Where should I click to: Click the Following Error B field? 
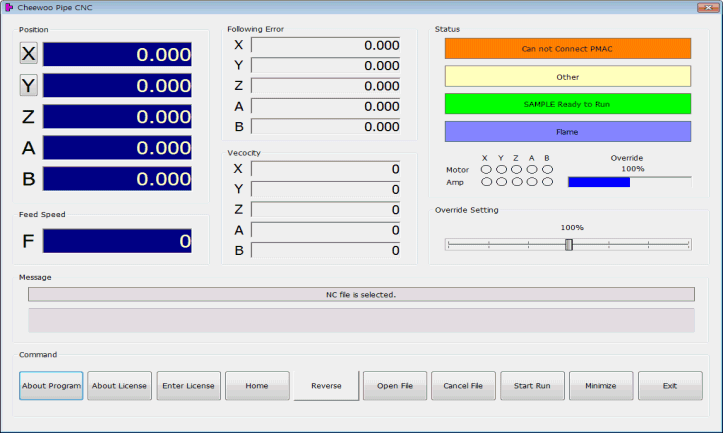coord(326,126)
